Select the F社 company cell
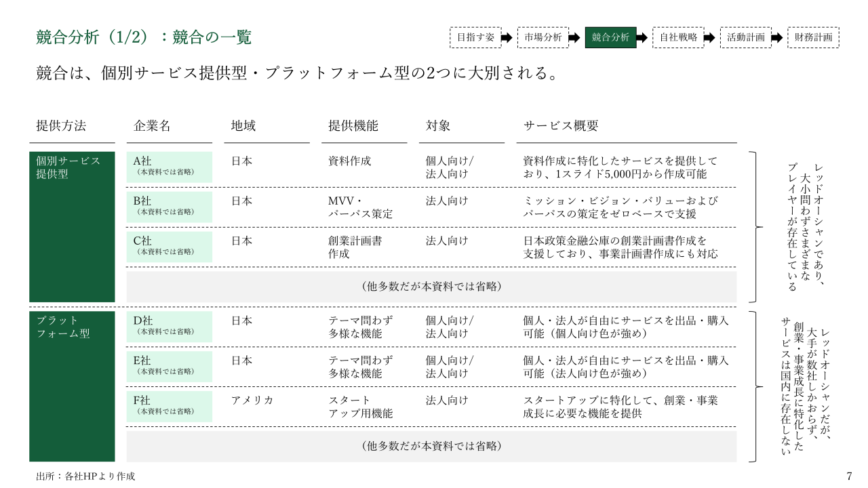The width and height of the screenshot is (868, 488). [x=170, y=406]
